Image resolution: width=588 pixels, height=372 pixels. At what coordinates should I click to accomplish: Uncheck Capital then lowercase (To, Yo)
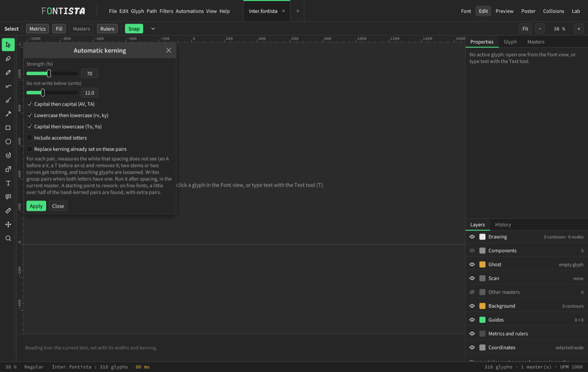29,127
